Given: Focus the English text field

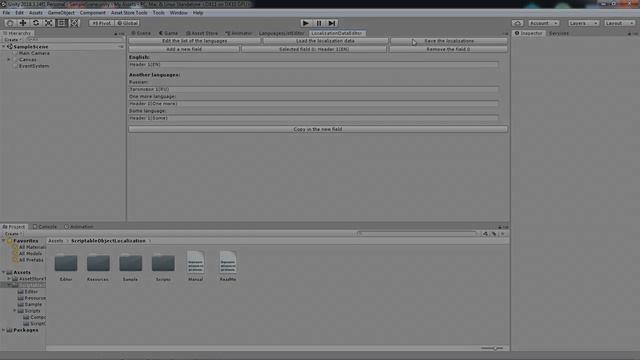Looking at the screenshot, I should click(313, 64).
